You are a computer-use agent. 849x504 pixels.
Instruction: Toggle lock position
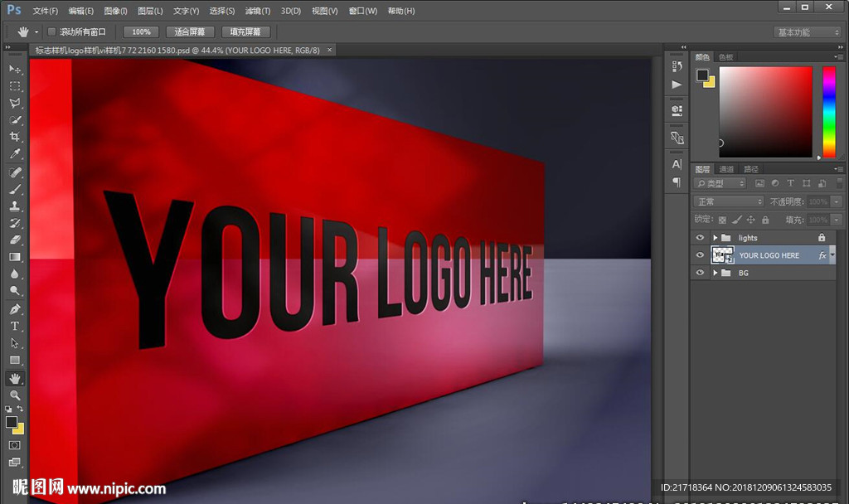click(x=750, y=220)
